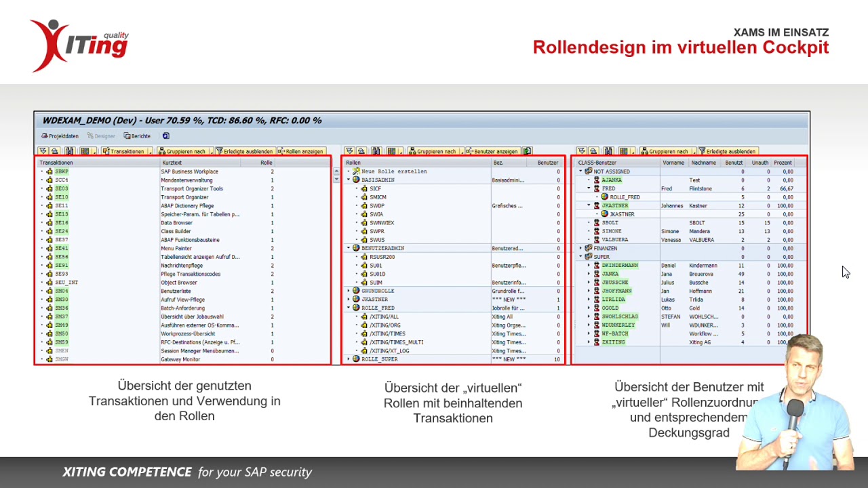The image size is (868, 488).
Task: Collapse the NOT ASSIGNED user group
Action: pyautogui.click(x=581, y=171)
